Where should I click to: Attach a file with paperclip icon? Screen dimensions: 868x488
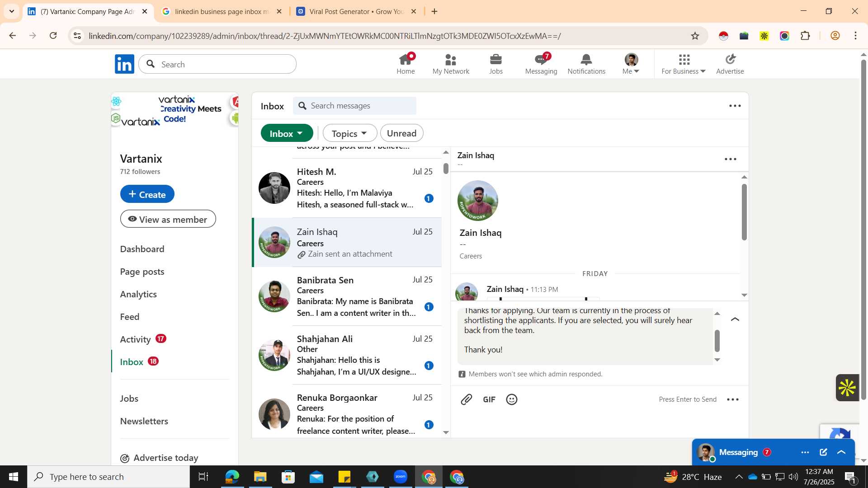click(467, 399)
